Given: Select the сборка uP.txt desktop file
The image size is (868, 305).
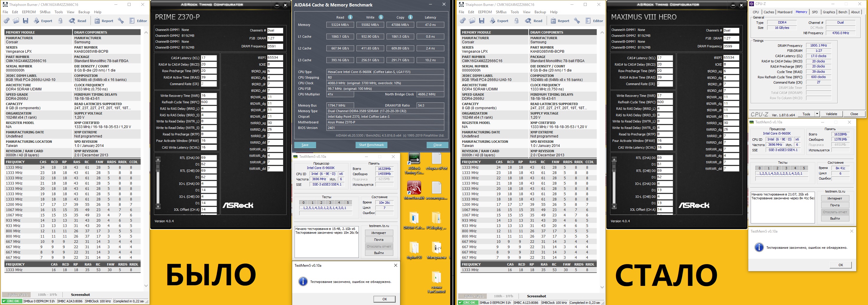Looking at the screenshot, I should click(x=437, y=162).
